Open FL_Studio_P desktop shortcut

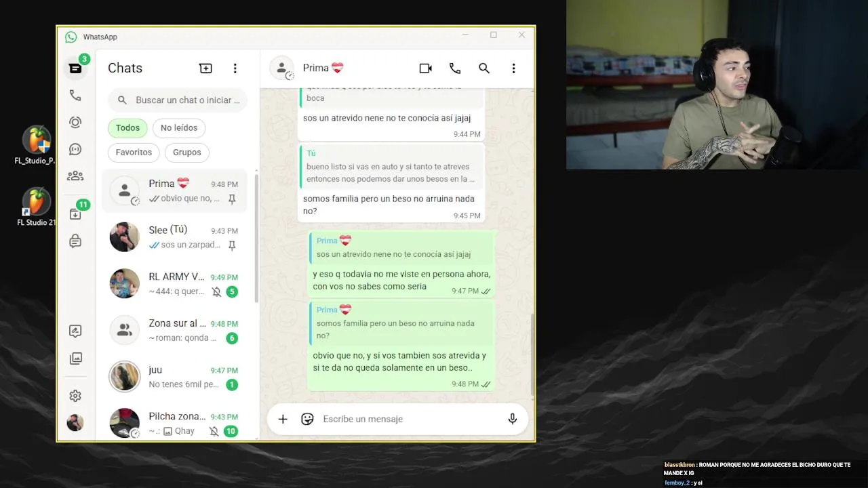coord(36,146)
